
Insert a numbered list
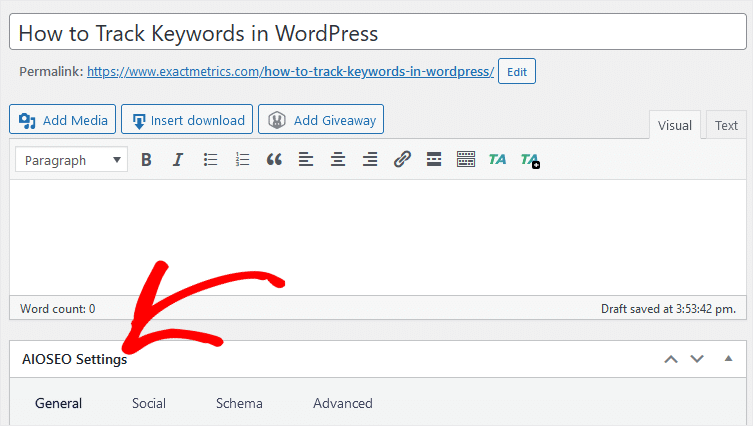(x=242, y=159)
